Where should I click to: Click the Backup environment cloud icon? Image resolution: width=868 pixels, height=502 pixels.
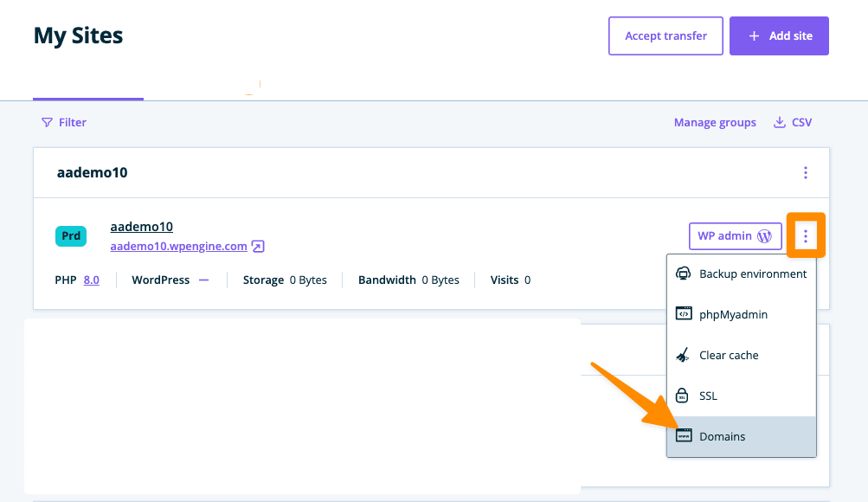[x=683, y=273]
